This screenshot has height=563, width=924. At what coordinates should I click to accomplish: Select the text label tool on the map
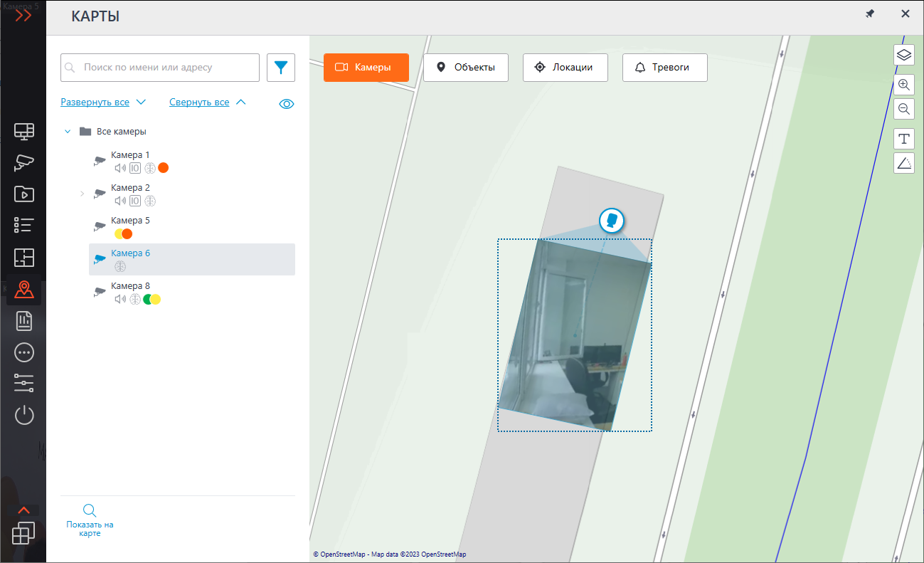point(904,139)
